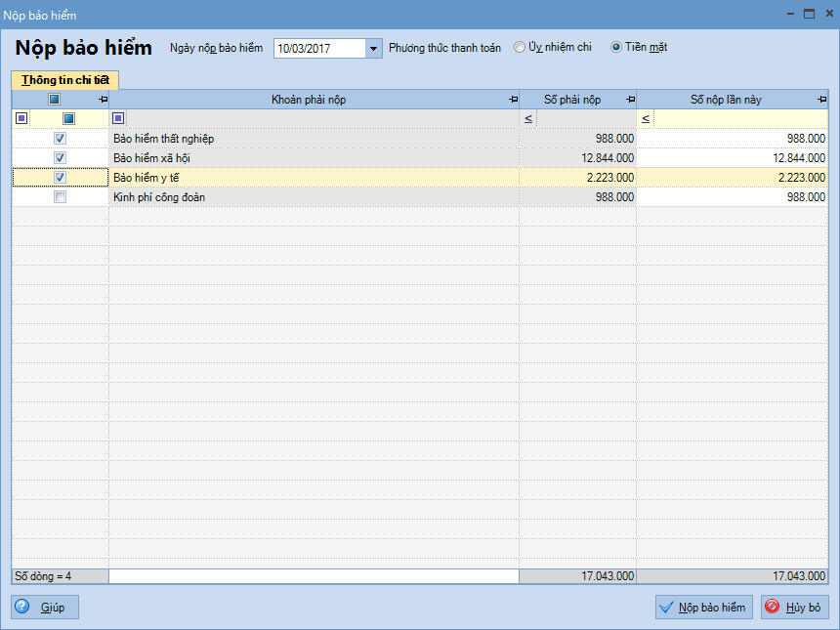The width and height of the screenshot is (840, 630).
Task: Uncheck Bảo hiểm thất nghiệp row checkbox
Action: 61,139
